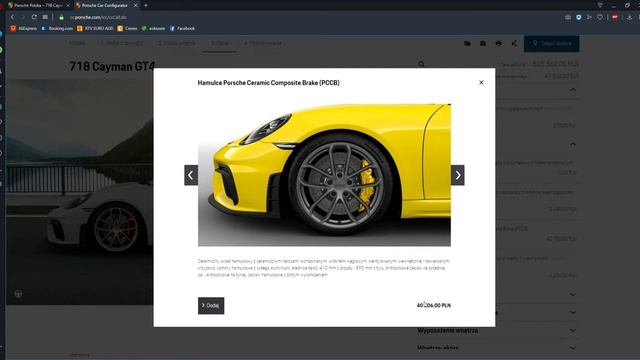
Task: Open step 2 interior colors tab
Action: pos(177,43)
